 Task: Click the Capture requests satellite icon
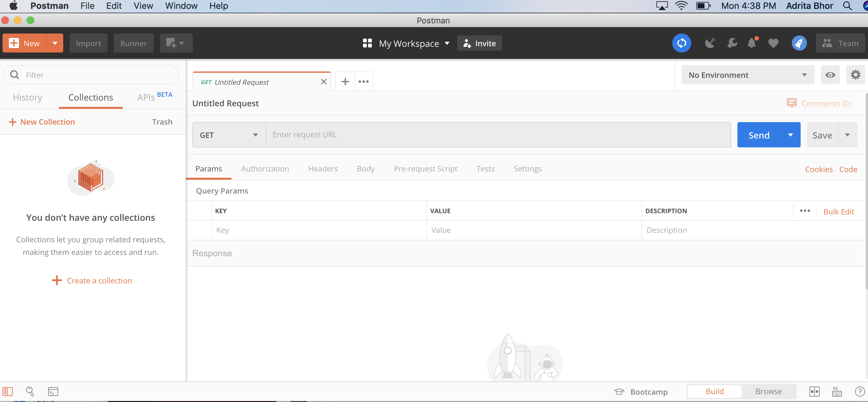coord(710,43)
